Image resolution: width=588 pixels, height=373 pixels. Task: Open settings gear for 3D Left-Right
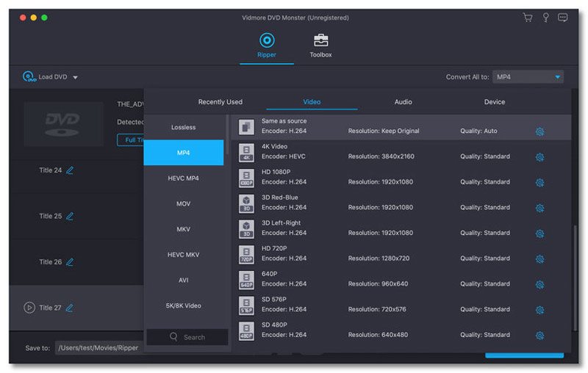click(539, 233)
